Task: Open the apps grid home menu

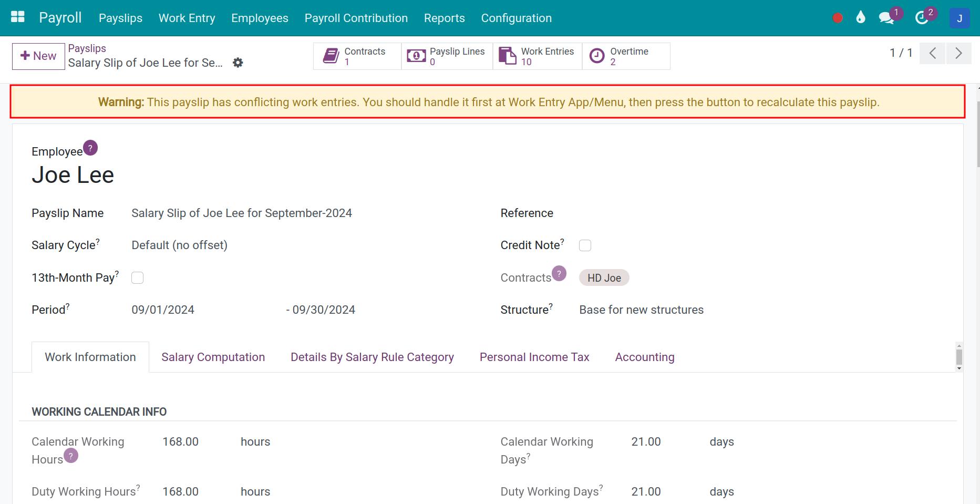Action: pyautogui.click(x=18, y=17)
